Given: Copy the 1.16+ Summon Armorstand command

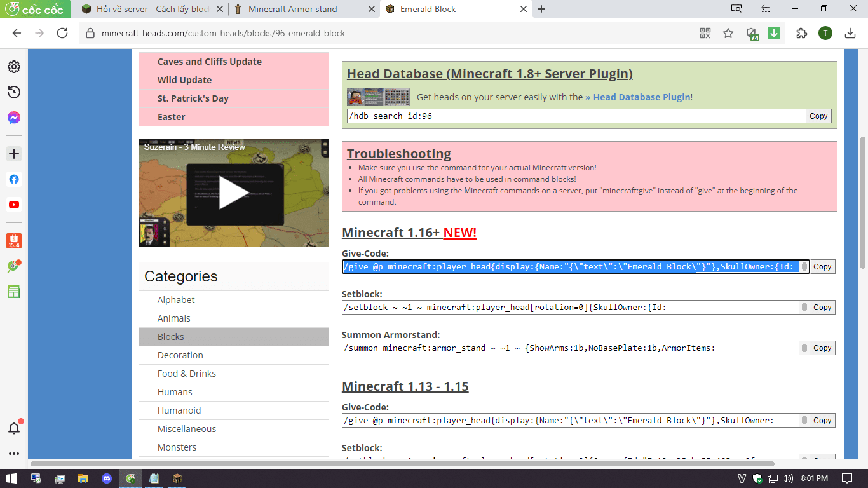Looking at the screenshot, I should (x=822, y=348).
